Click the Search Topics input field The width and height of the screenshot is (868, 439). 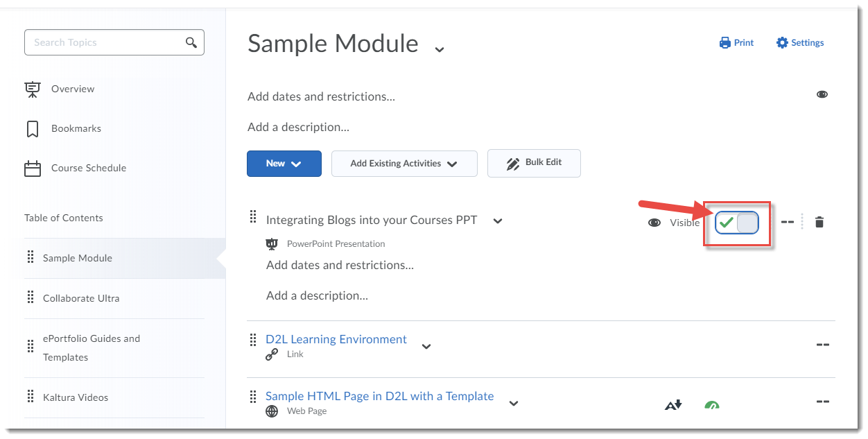pyautogui.click(x=97, y=42)
